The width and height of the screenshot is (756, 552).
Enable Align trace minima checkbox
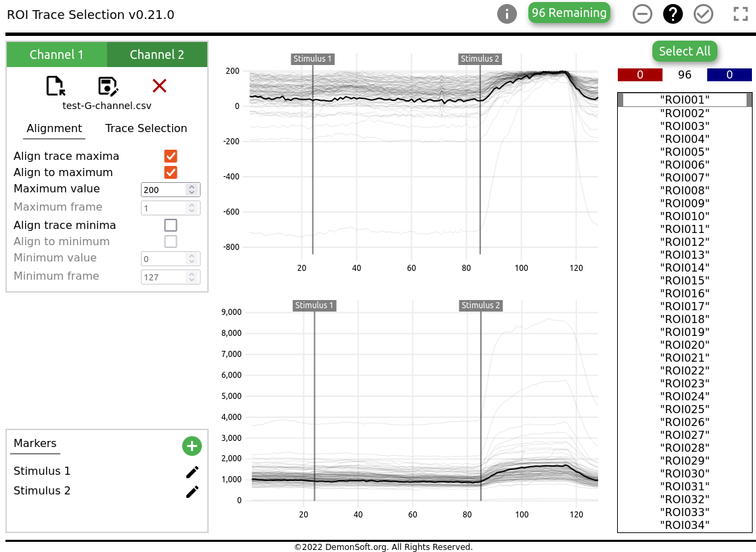click(171, 225)
